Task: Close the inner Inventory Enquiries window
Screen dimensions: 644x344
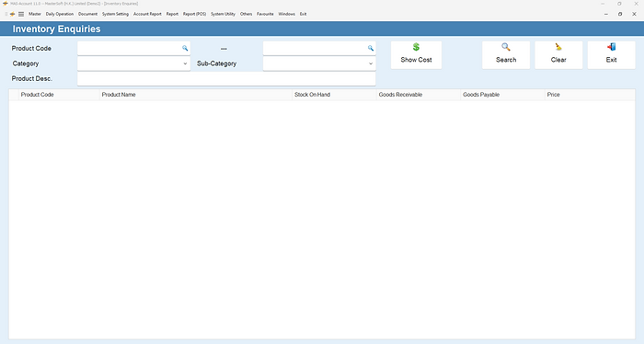Action: (x=634, y=14)
